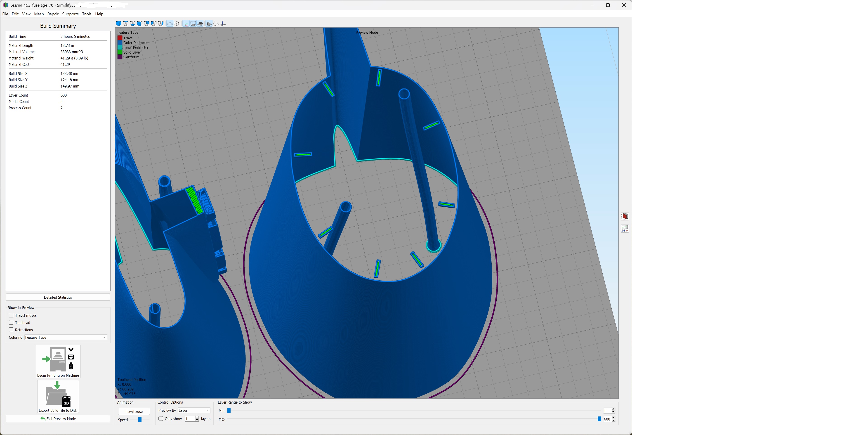
Task: Toggle perspective projection view icon
Action: point(170,24)
